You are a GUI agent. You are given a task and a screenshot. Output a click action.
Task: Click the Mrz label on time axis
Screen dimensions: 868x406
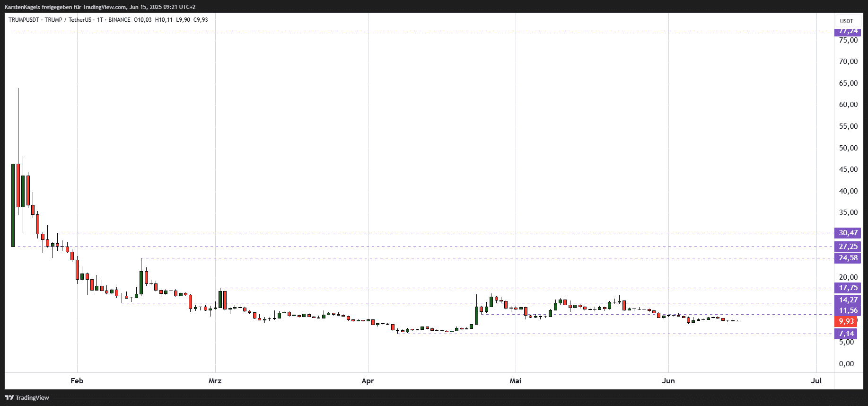(215, 381)
